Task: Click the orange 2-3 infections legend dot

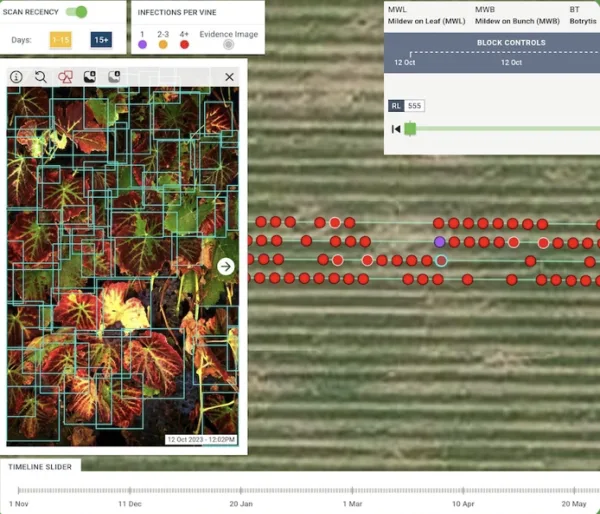Action: (x=163, y=45)
